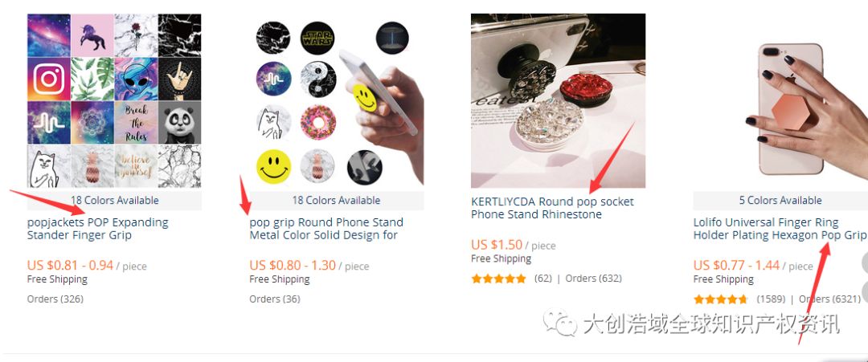Screen dimensions: 868x362
Task: Click the US $0.81 - 0.94 price
Action: pos(70,266)
